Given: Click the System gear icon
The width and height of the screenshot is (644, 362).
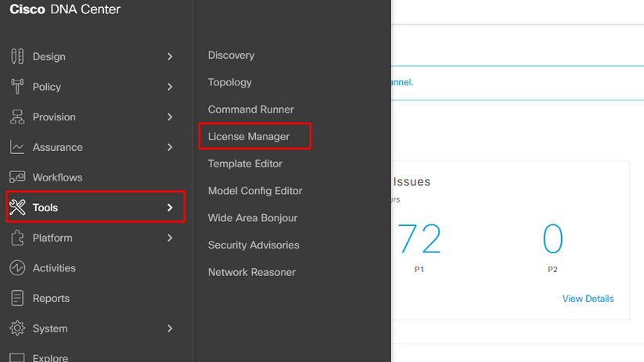Looking at the screenshot, I should tap(17, 328).
